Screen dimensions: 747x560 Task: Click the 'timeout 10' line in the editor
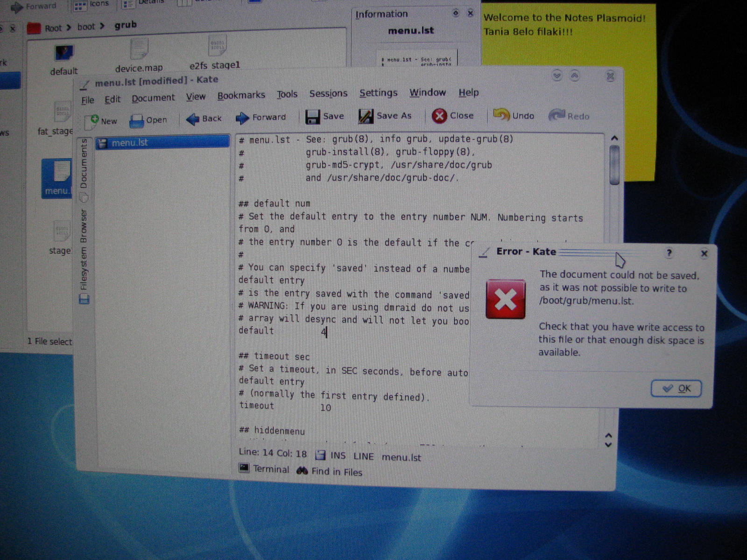pyautogui.click(x=285, y=406)
